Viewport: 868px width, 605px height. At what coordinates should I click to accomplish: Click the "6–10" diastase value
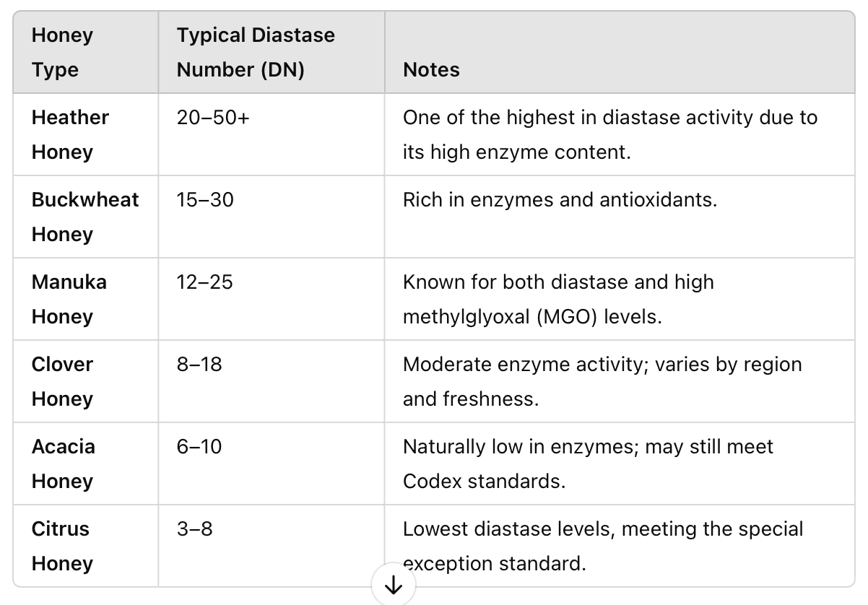199,447
